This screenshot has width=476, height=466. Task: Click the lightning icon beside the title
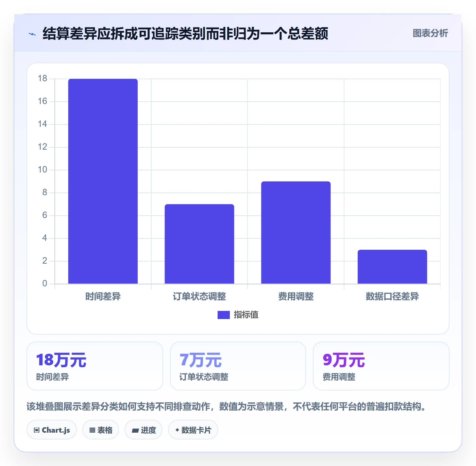[32, 34]
